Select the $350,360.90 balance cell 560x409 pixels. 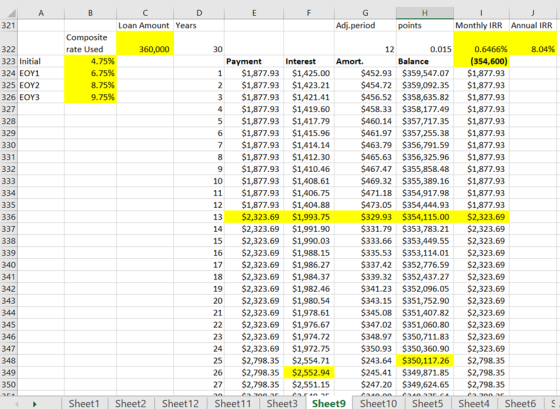pos(425,349)
